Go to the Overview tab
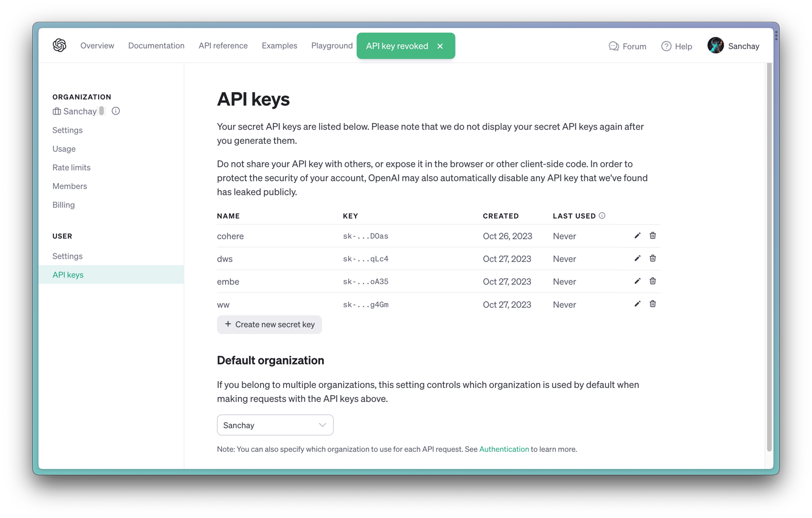 point(97,46)
